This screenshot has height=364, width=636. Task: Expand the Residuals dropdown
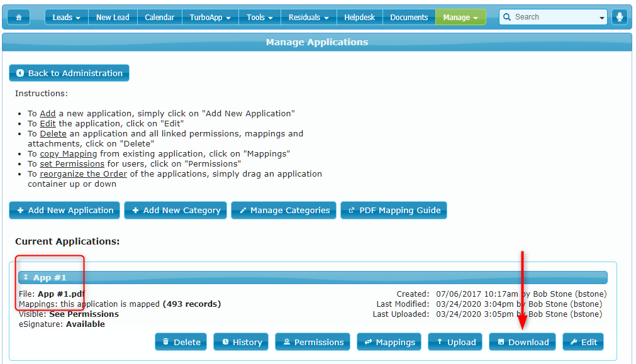(308, 17)
